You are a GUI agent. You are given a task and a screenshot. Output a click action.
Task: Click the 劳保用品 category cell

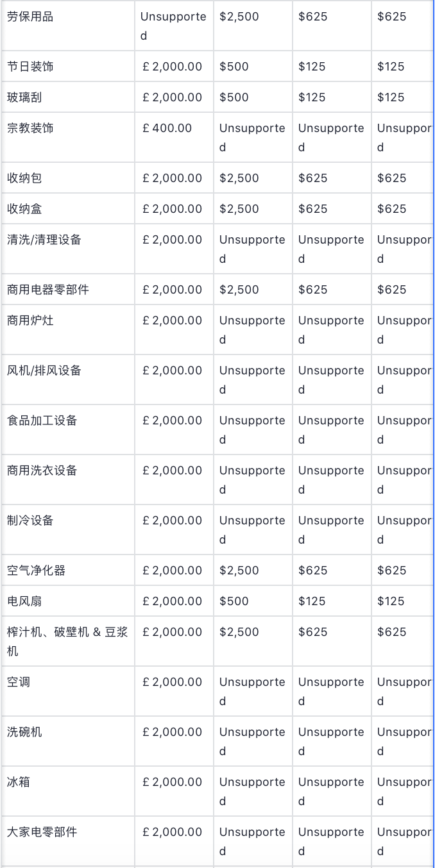click(30, 17)
